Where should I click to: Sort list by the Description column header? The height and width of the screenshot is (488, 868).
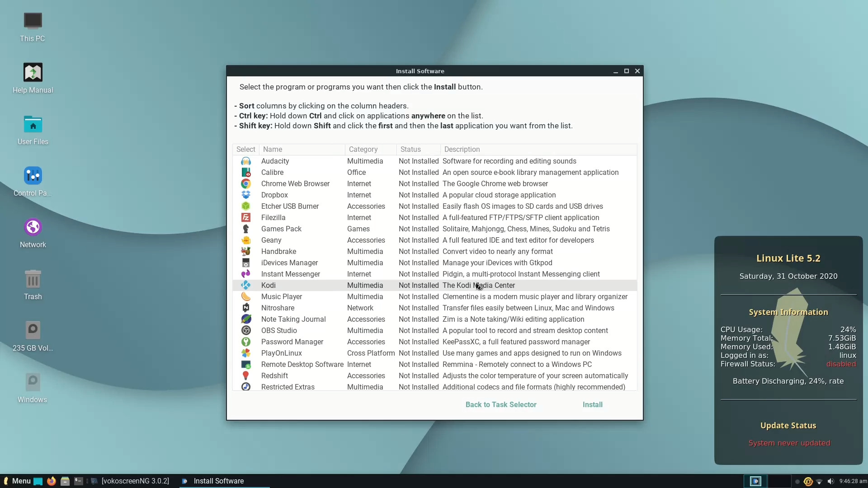coord(538,150)
